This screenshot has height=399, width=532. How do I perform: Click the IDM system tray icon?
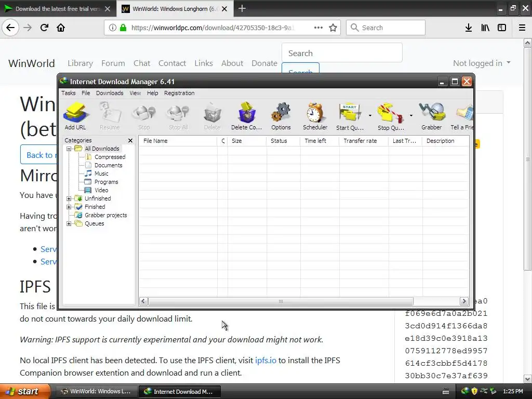coord(465,391)
